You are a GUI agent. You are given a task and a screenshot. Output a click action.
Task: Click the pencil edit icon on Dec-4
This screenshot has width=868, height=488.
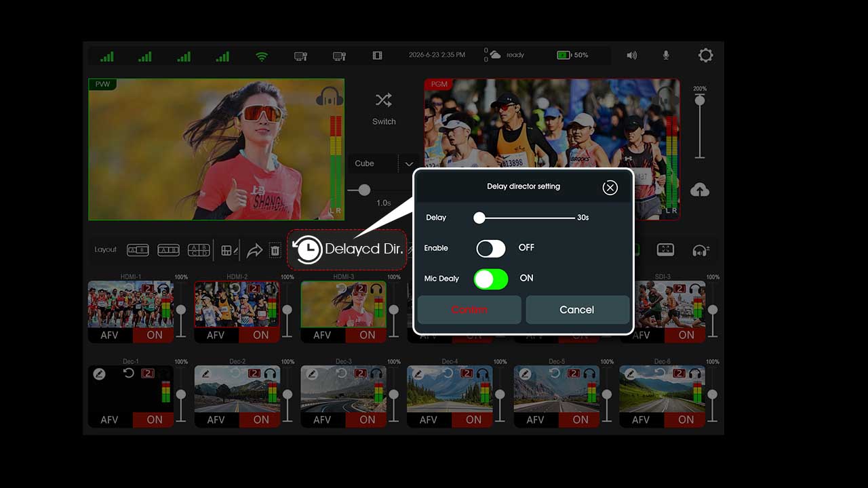pos(418,373)
